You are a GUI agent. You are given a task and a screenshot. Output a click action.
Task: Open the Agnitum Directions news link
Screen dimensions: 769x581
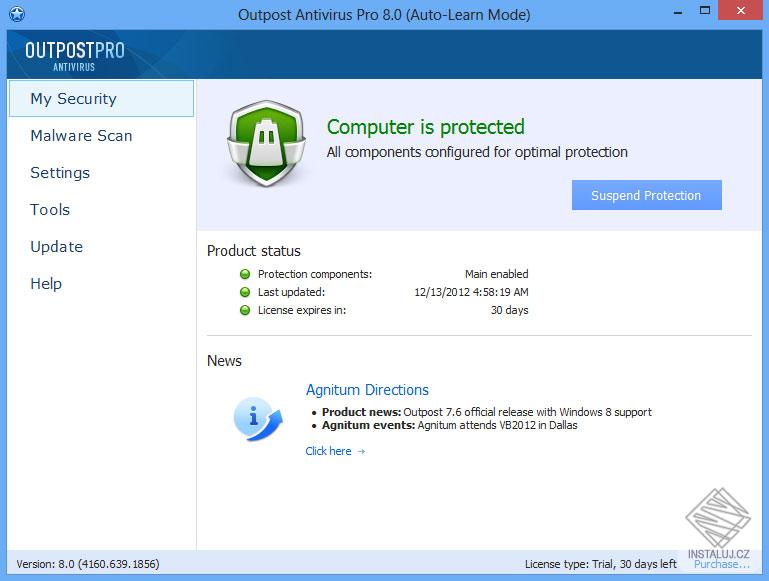click(367, 390)
